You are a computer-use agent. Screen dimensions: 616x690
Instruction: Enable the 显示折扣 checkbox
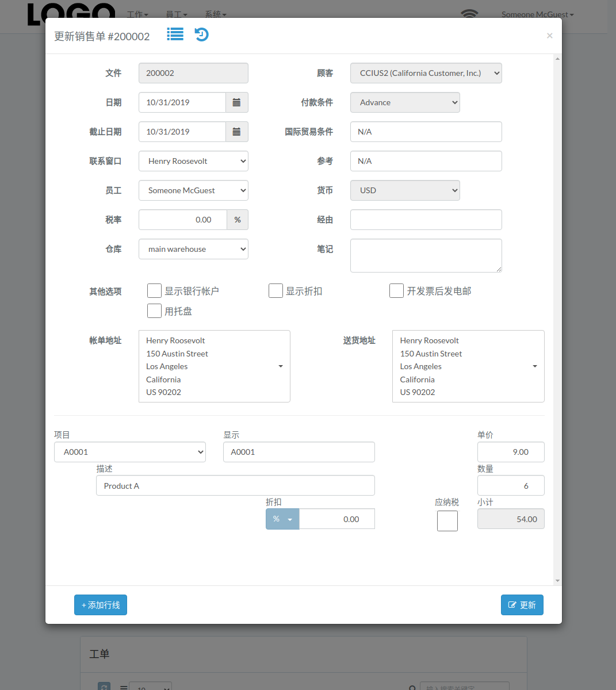pos(276,291)
